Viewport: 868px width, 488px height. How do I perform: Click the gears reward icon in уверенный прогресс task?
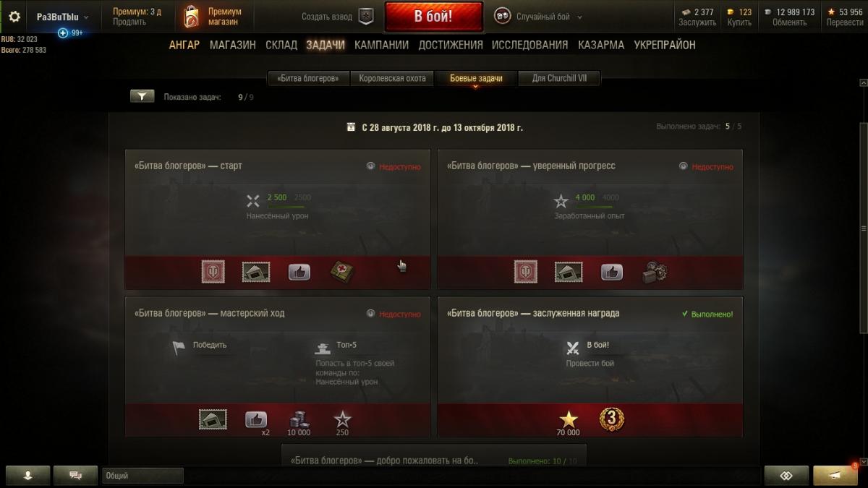(x=654, y=272)
